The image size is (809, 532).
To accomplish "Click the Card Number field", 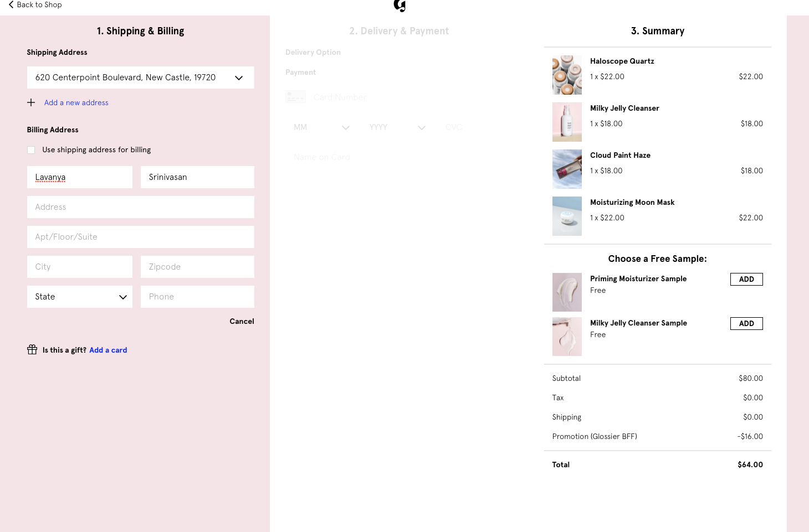I will point(410,97).
